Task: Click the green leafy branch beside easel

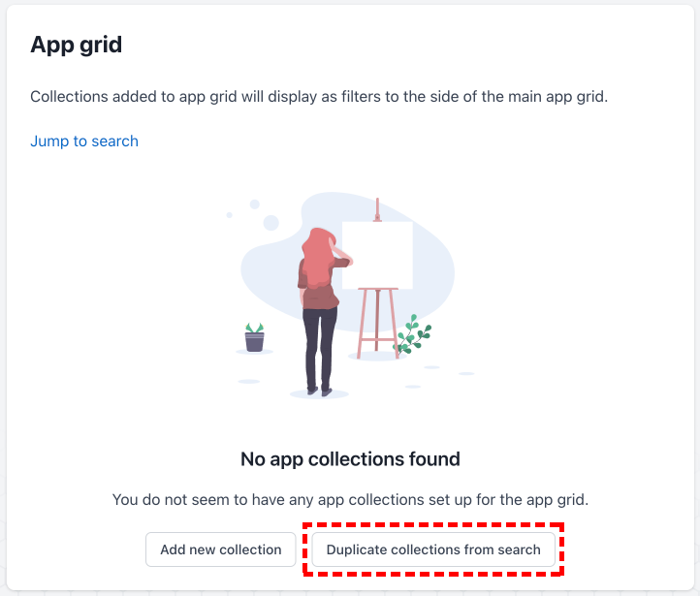Action: click(413, 334)
